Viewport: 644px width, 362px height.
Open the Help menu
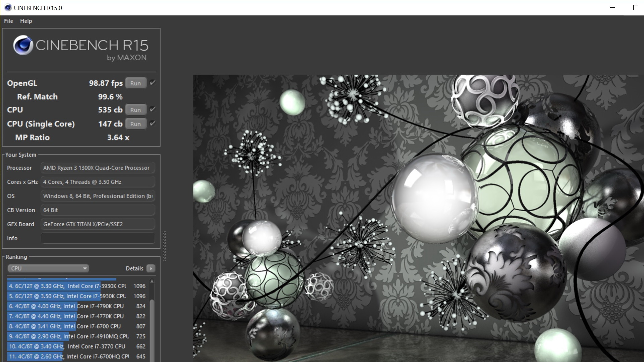click(26, 21)
